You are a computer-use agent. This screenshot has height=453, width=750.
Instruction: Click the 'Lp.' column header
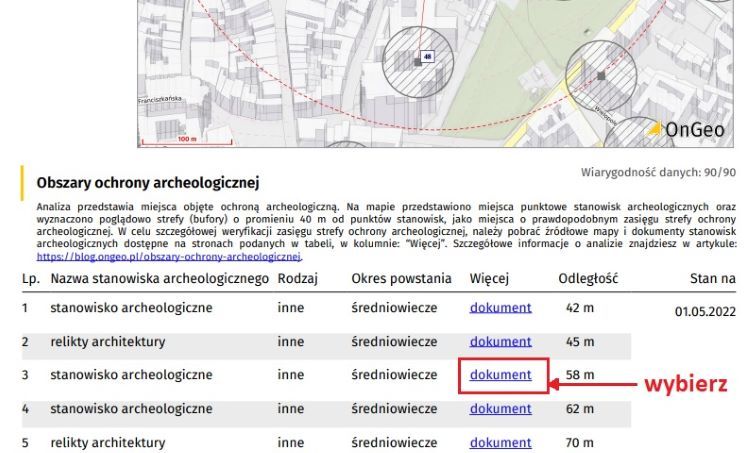pyautogui.click(x=31, y=279)
